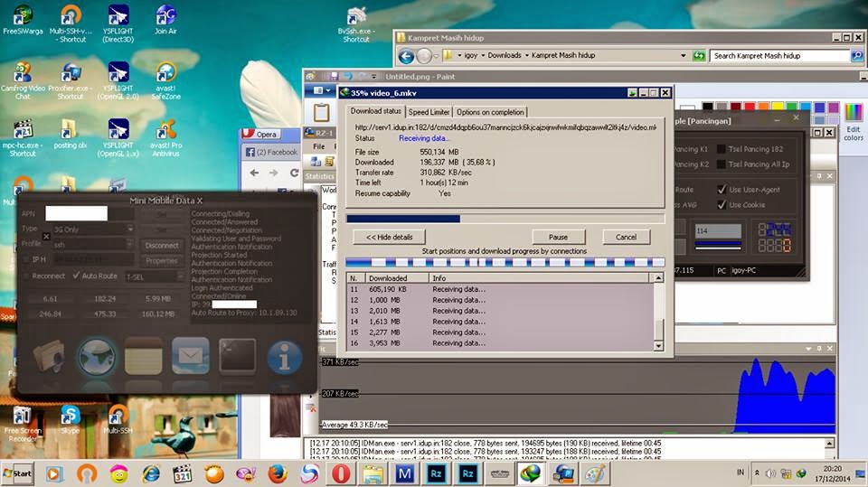Click the Search Kampret Masih hidup field
The width and height of the screenshot is (868, 487).
coord(780,56)
